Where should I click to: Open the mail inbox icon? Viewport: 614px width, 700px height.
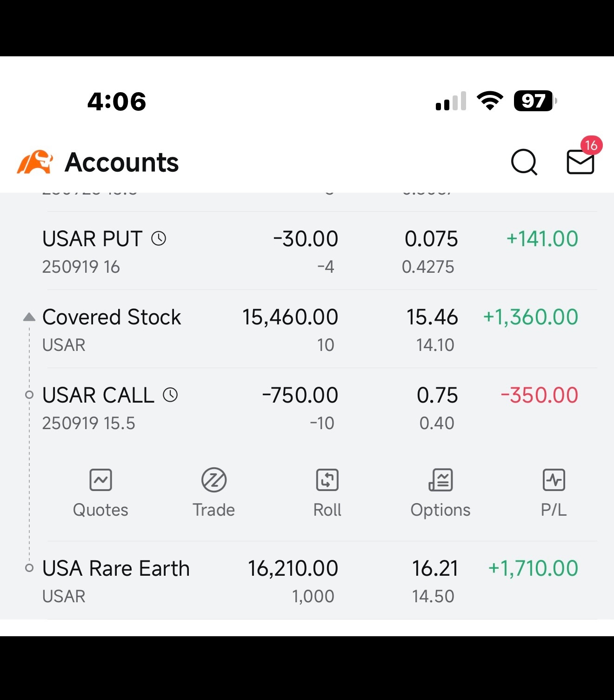tap(580, 162)
